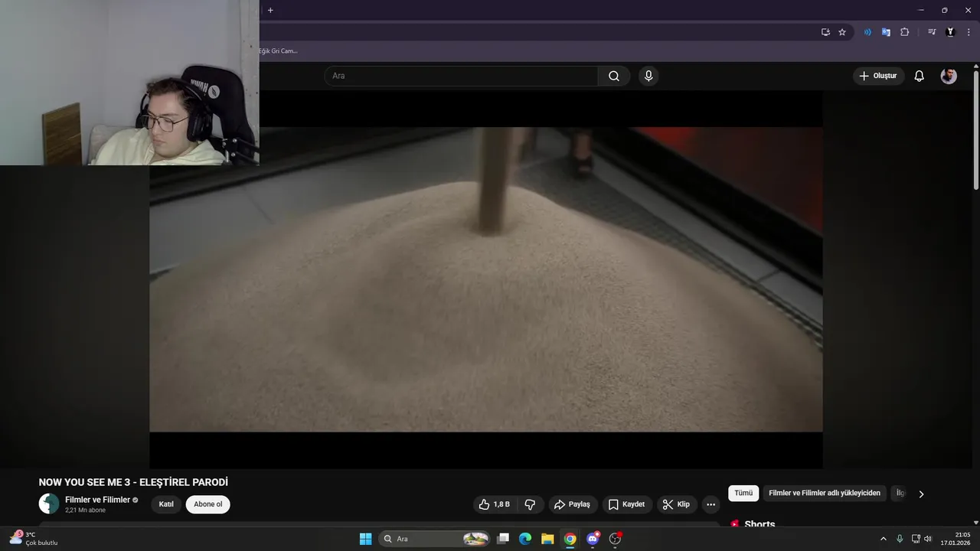Open YouTube notifications bell
Image resolution: width=980 pixels, height=551 pixels.
click(920, 76)
